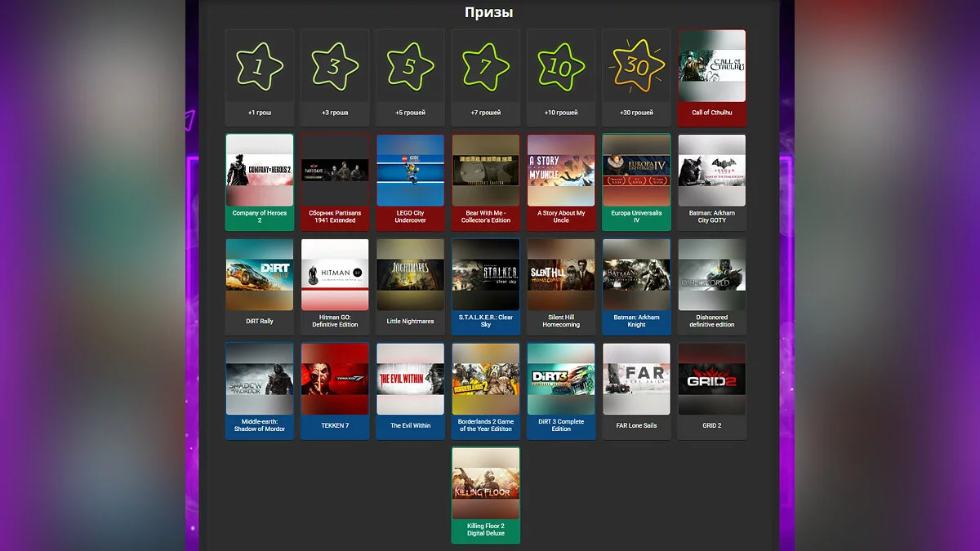Open the Company of Heroes 2 cover
Image resolution: width=980 pixels, height=551 pixels.
(x=260, y=170)
